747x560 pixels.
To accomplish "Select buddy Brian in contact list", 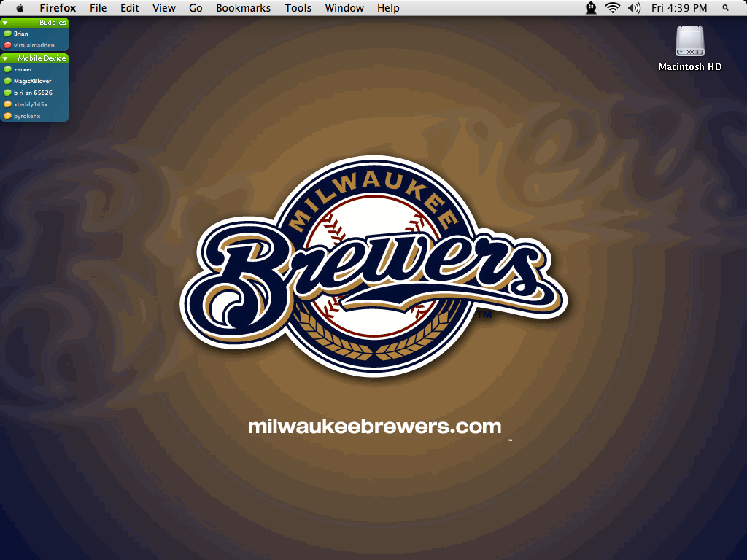I will point(34,34).
